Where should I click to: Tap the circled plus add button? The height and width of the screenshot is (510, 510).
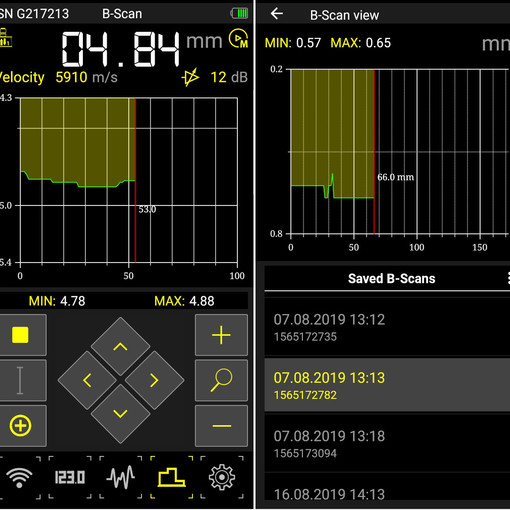pyautogui.click(x=21, y=426)
